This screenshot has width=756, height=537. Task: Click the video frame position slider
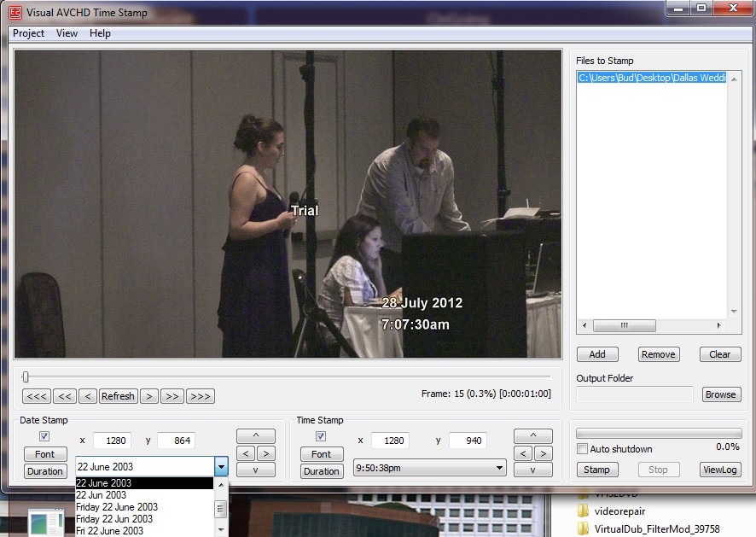pos(26,376)
